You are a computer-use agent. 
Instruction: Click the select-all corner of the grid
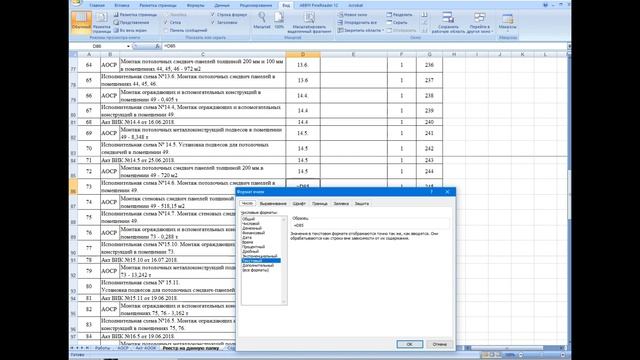[x=73, y=54]
